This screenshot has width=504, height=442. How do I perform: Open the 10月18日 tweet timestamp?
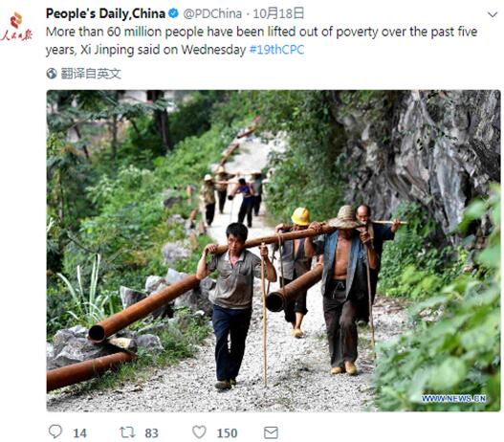click(x=278, y=13)
